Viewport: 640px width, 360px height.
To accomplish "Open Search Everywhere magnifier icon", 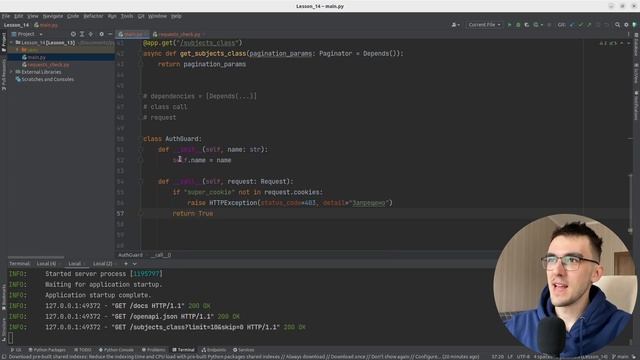I will click(x=617, y=25).
